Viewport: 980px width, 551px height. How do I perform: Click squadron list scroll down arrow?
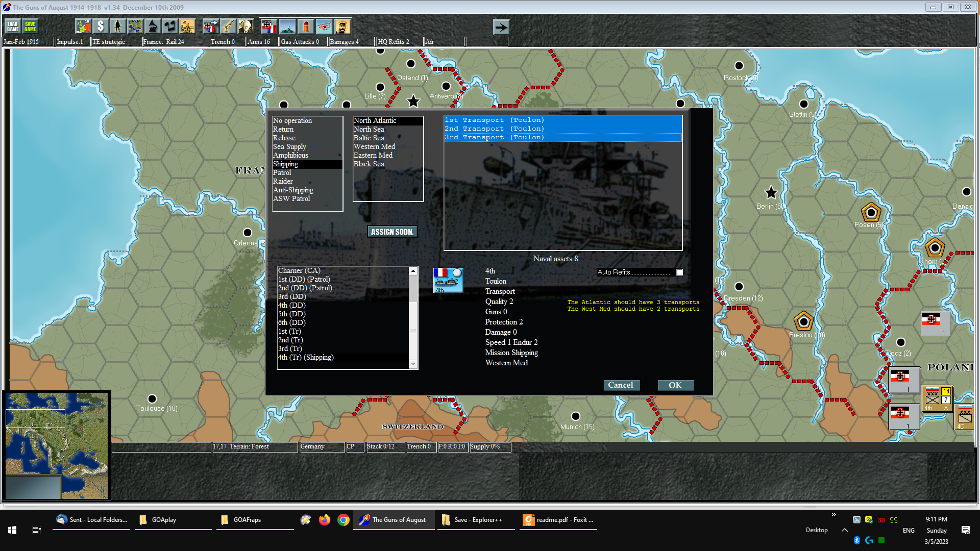[413, 364]
